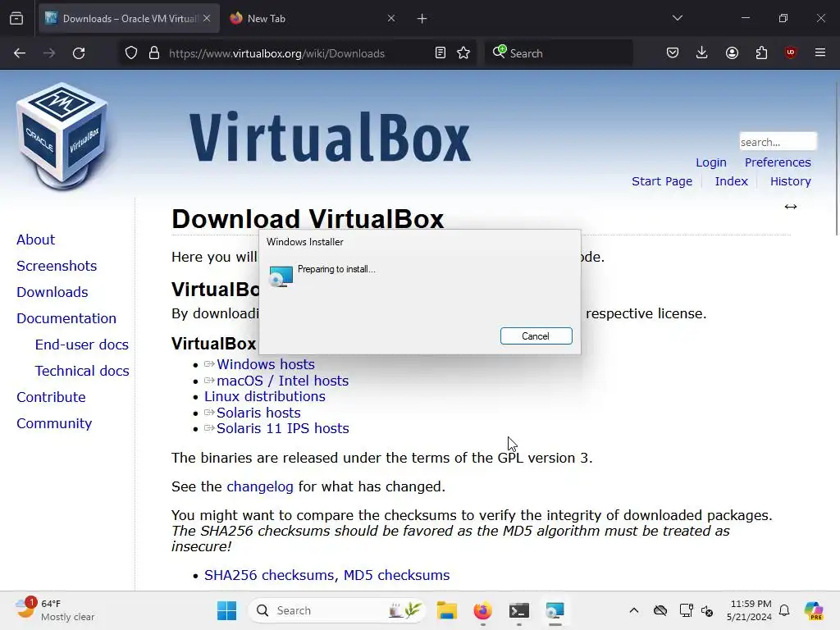Image resolution: width=840 pixels, height=630 pixels.
Task: Click the uBlock Origin extension icon
Action: point(790,52)
